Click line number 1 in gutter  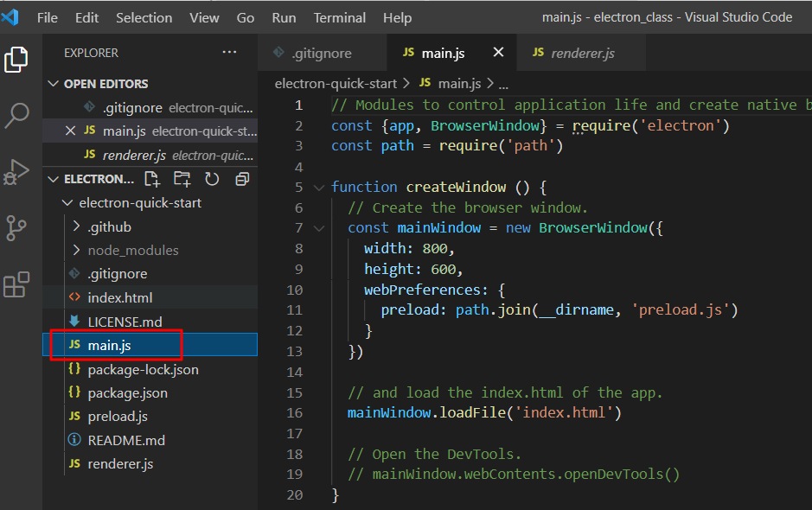tap(299, 105)
